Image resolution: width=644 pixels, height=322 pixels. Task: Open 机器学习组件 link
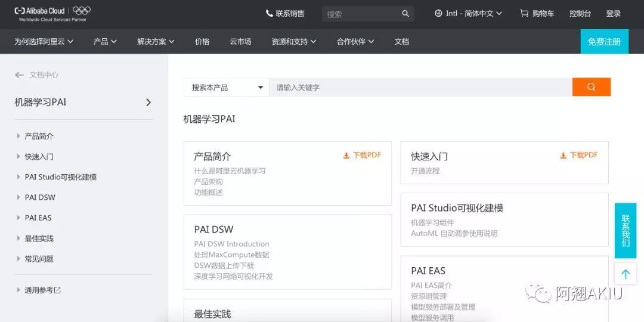coord(432,222)
